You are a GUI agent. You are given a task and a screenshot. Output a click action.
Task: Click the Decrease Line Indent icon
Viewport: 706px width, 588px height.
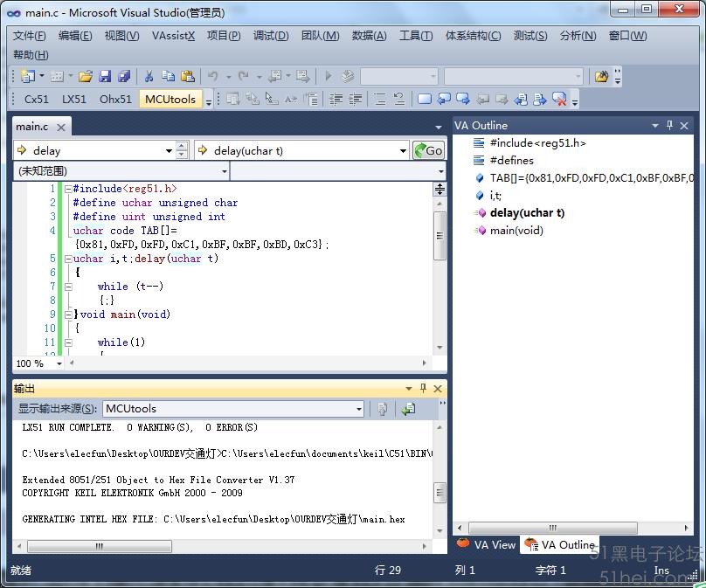coord(336,99)
